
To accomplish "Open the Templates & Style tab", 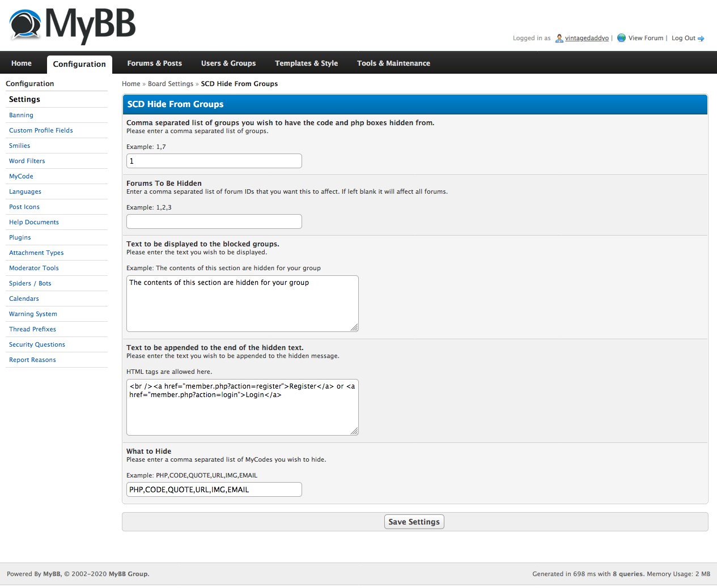I will (x=307, y=63).
